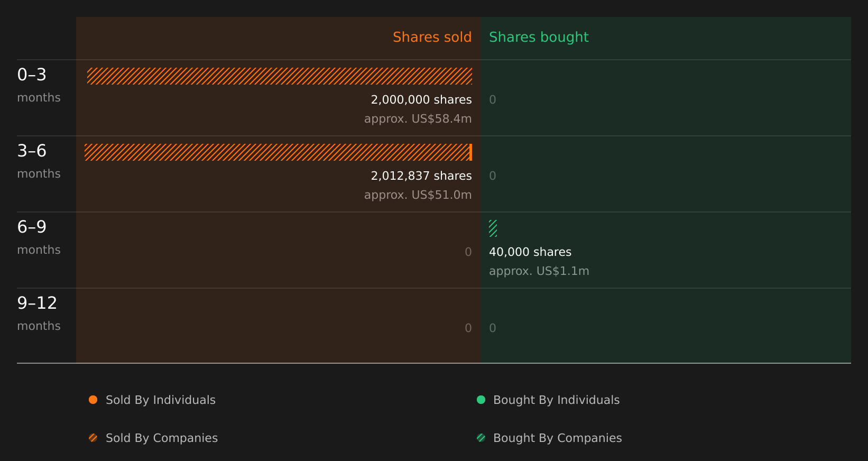The width and height of the screenshot is (868, 461).
Task: Click the green Bought By Individuals legend dot
Action: coord(481,400)
